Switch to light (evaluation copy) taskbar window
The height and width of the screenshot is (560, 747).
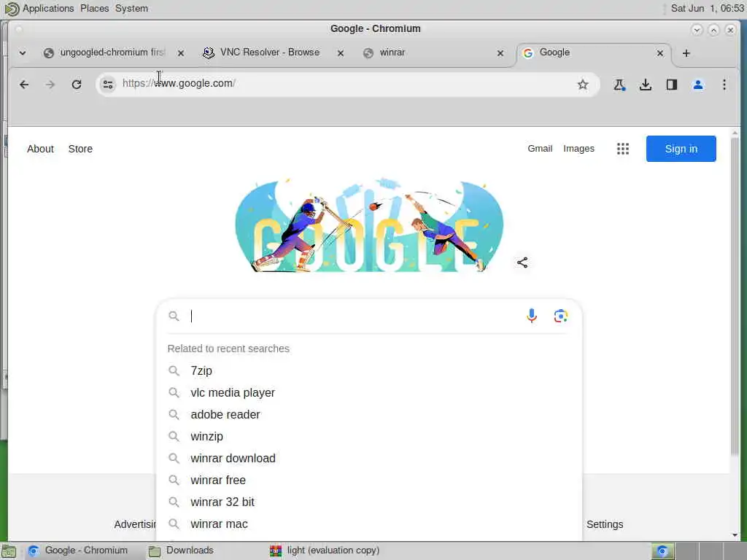pyautogui.click(x=325, y=551)
